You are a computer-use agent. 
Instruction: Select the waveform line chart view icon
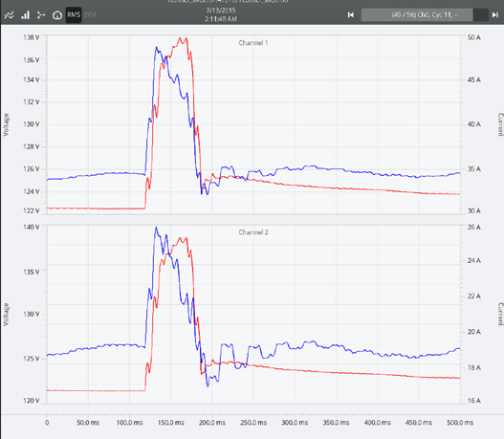click(x=9, y=15)
